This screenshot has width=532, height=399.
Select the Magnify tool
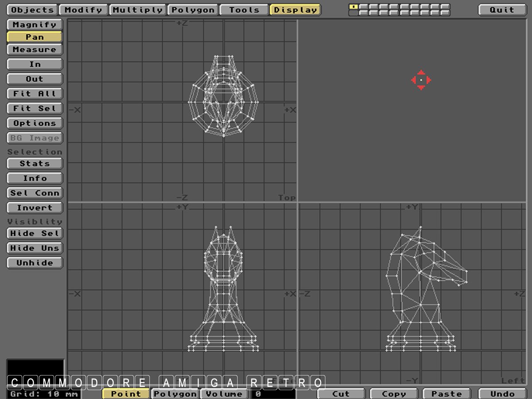click(x=35, y=25)
